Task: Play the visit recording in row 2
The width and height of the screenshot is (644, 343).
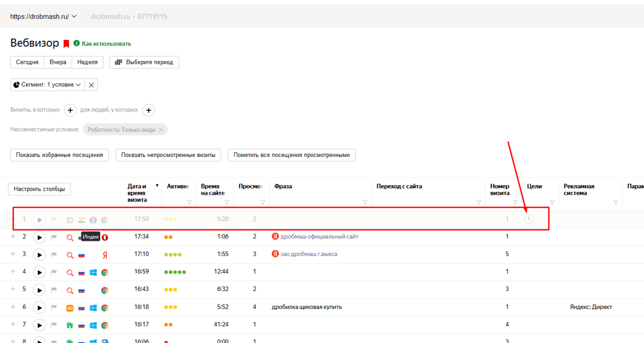Action: [x=39, y=237]
